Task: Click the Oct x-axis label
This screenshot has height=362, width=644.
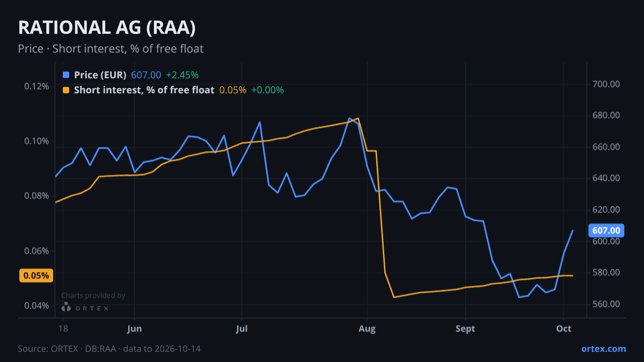Action: [564, 329]
